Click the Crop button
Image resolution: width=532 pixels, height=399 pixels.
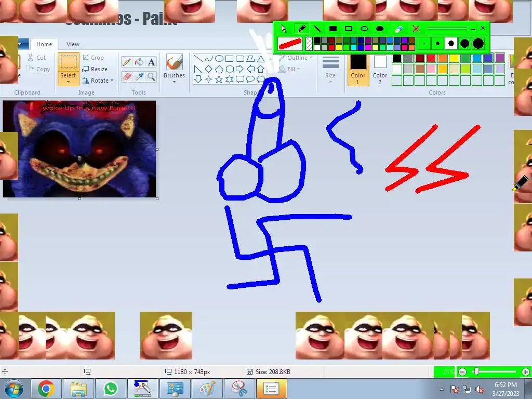[93, 58]
